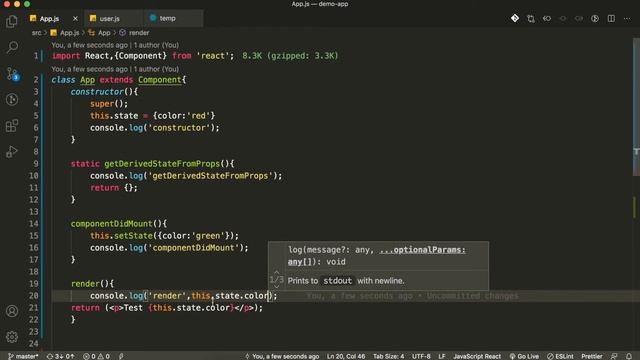
Task: Click the git blame status 'You, a few seconds ago'
Action: 282,356
